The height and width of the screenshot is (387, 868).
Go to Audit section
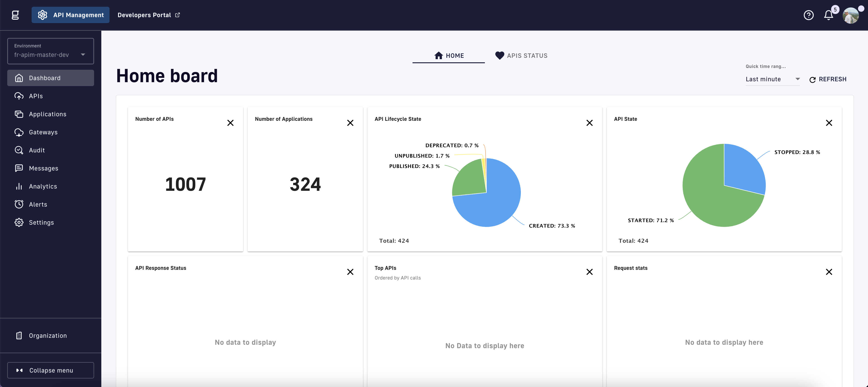coord(37,150)
